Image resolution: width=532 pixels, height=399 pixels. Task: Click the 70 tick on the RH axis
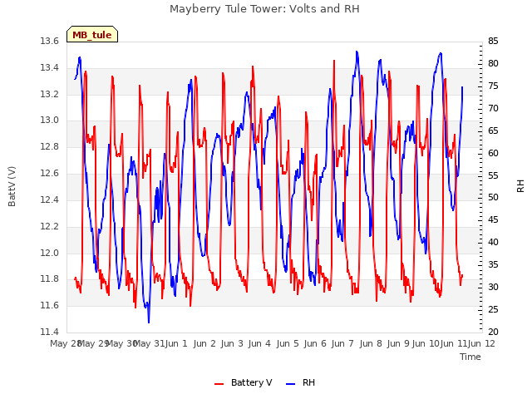(493, 108)
